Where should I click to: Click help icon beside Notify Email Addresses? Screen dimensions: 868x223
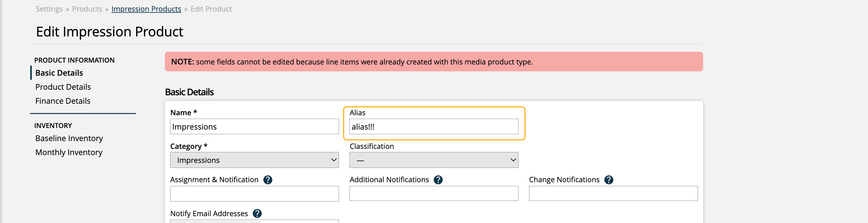pyautogui.click(x=257, y=214)
